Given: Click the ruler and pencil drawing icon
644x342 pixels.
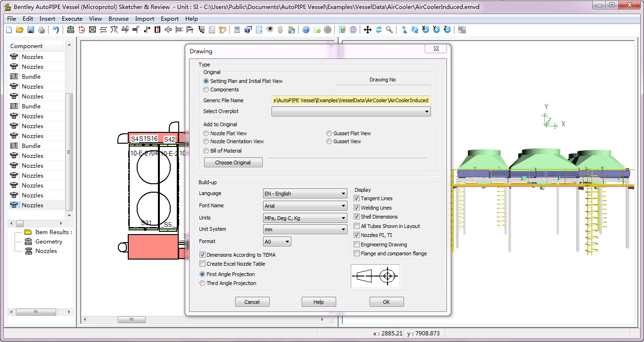Looking at the screenshot, I should click(x=223, y=30).
